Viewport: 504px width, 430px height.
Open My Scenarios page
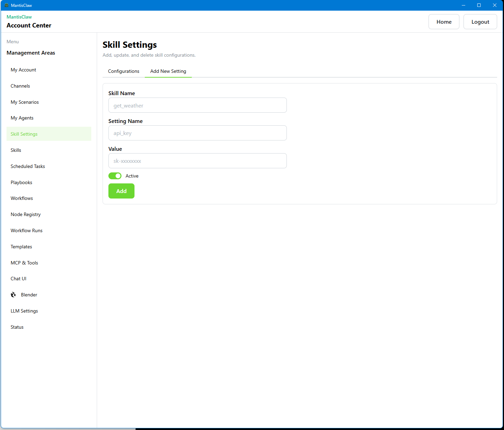(x=25, y=102)
